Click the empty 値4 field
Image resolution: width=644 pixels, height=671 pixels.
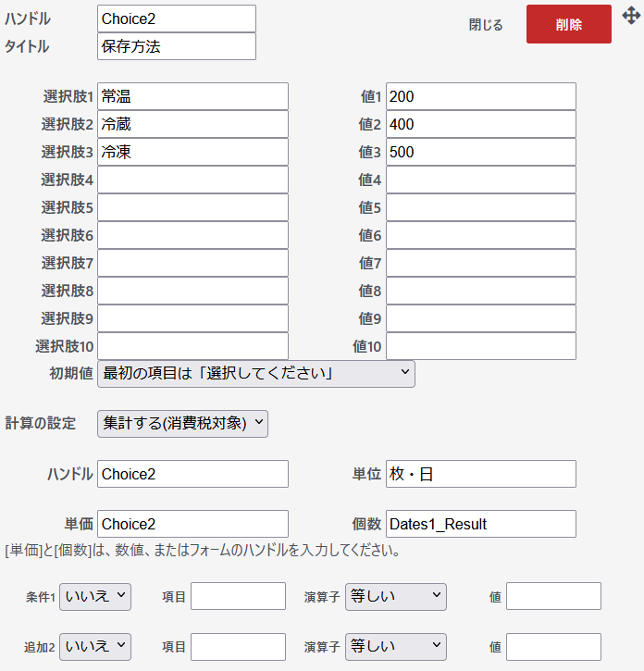pos(481,180)
